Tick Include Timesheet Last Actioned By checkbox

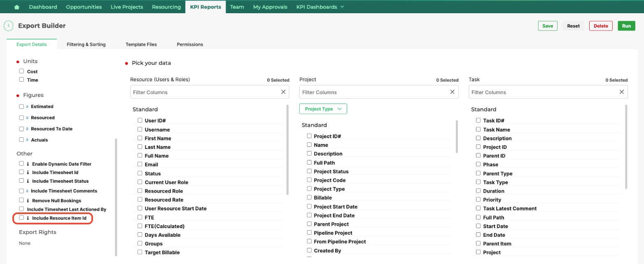point(21,209)
